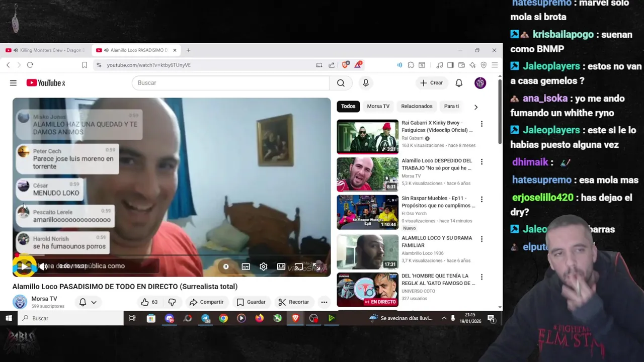644x362 pixels.
Task: Select the Alamillo Loco PASADISIMO browser tab
Action: click(x=136, y=50)
